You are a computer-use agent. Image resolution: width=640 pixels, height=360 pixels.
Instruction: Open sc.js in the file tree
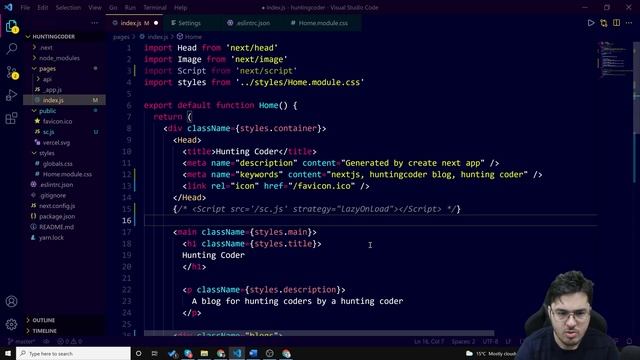[49, 132]
